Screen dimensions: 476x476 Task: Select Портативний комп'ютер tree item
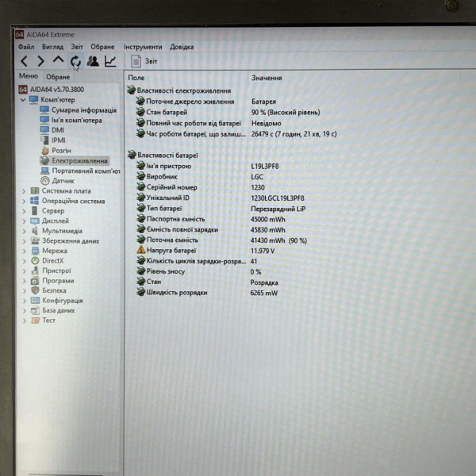80,171
